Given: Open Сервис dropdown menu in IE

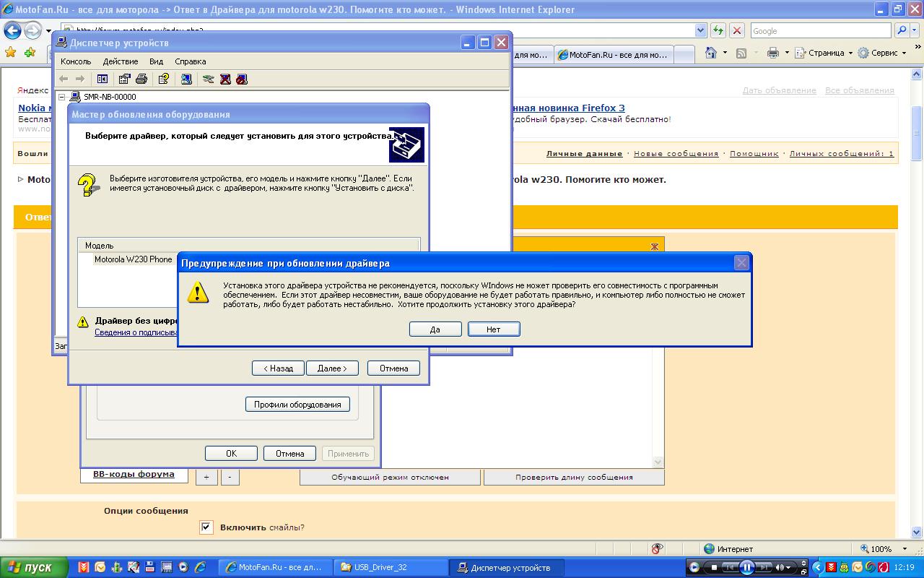Looking at the screenshot, I should coord(881,53).
